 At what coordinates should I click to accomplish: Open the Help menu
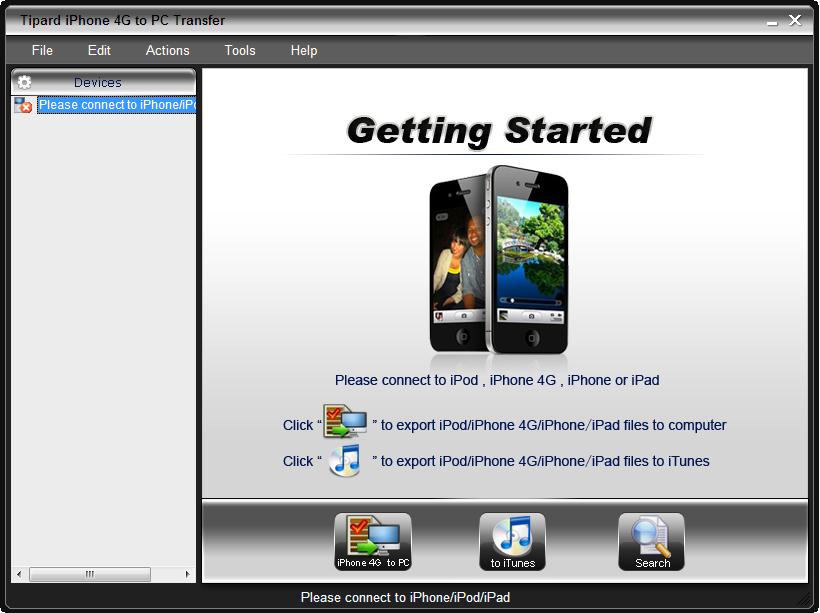[x=304, y=50]
